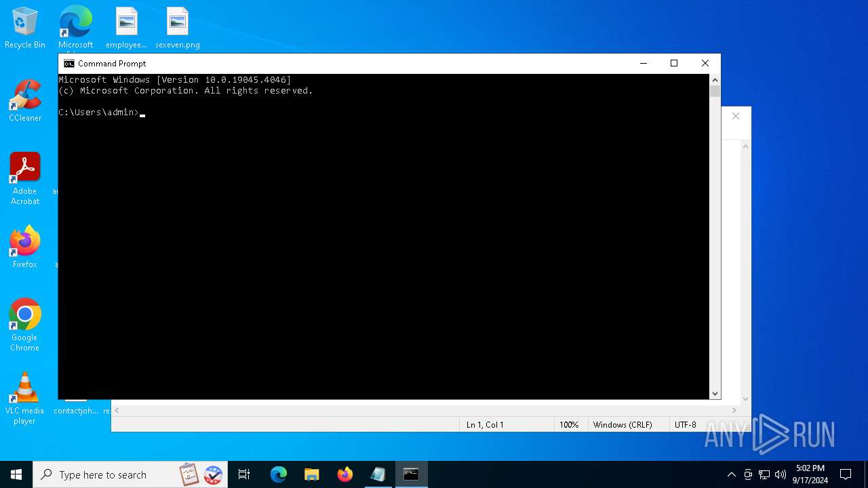Screen dimensions: 868x488
Task: Switch to Notepad taskbar button
Action: point(378,474)
